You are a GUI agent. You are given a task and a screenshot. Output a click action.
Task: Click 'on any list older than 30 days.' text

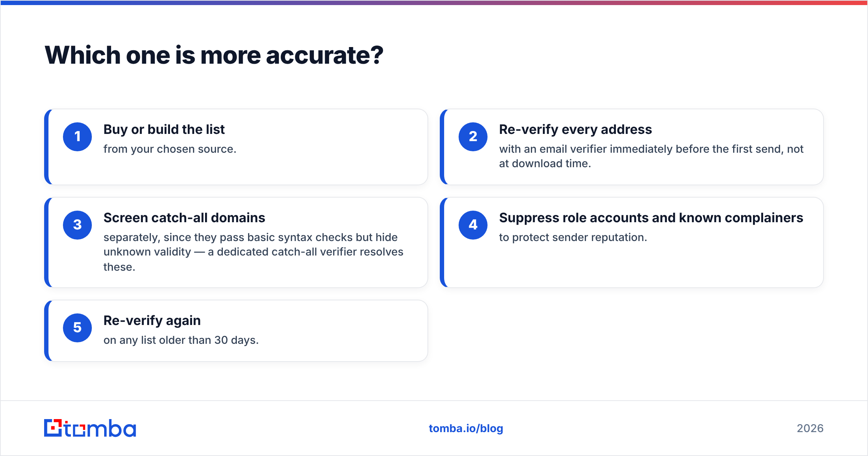pos(181,340)
